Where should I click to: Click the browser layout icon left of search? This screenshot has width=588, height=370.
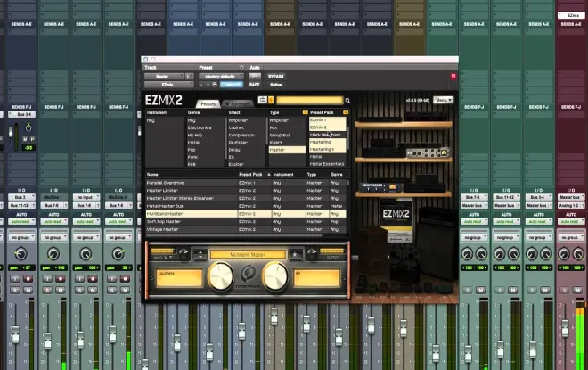pyautogui.click(x=263, y=100)
